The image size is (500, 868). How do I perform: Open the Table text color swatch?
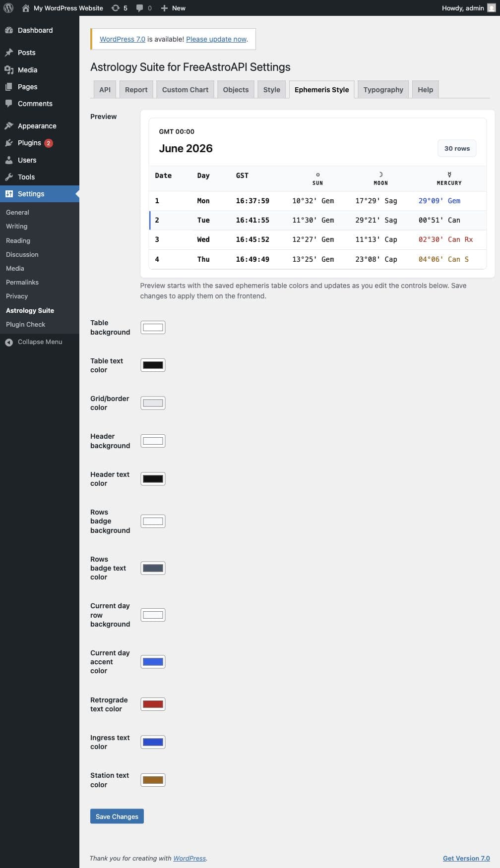tap(153, 365)
